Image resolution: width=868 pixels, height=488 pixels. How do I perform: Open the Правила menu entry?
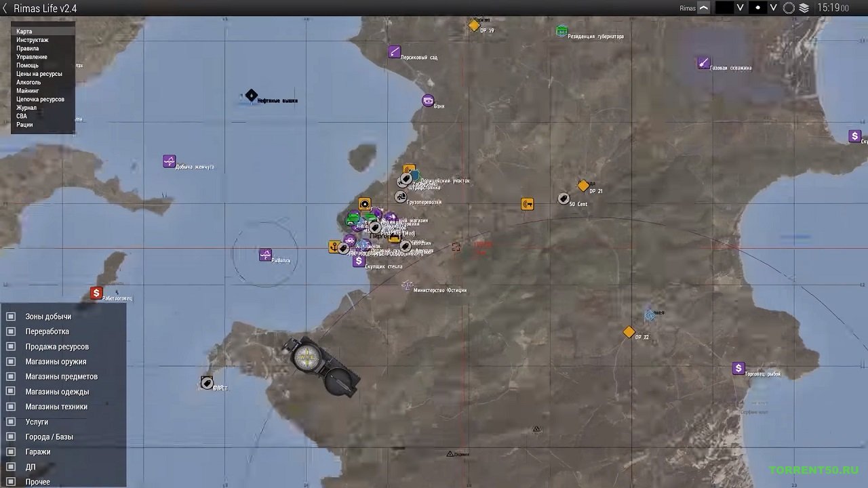28,49
